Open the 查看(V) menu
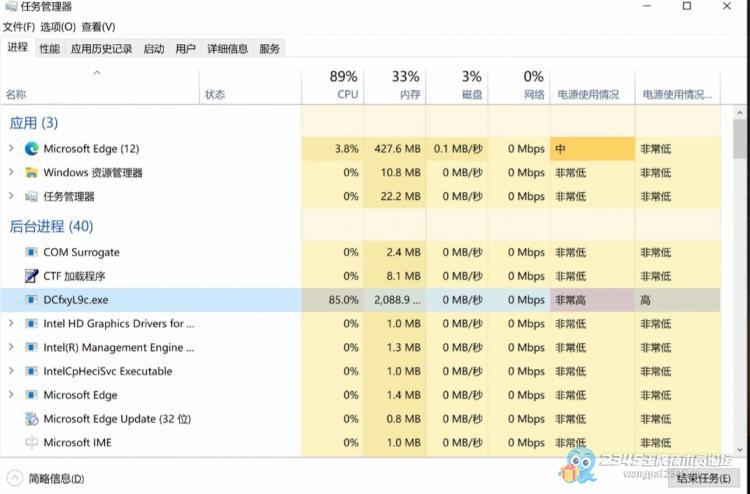 click(x=99, y=27)
